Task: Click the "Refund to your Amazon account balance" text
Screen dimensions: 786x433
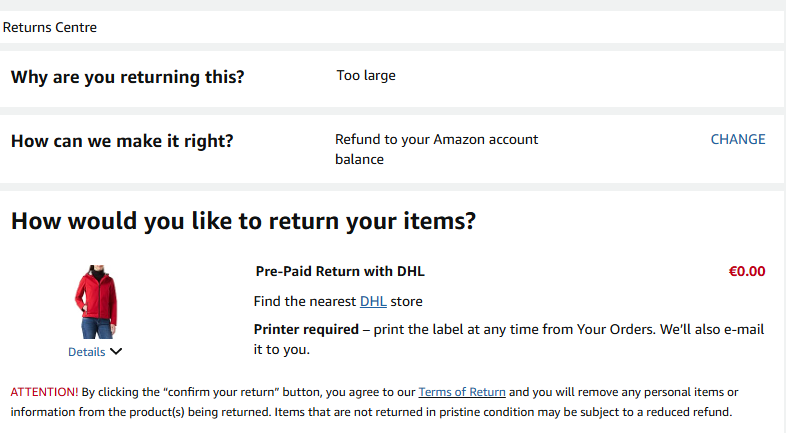Action: click(x=436, y=149)
